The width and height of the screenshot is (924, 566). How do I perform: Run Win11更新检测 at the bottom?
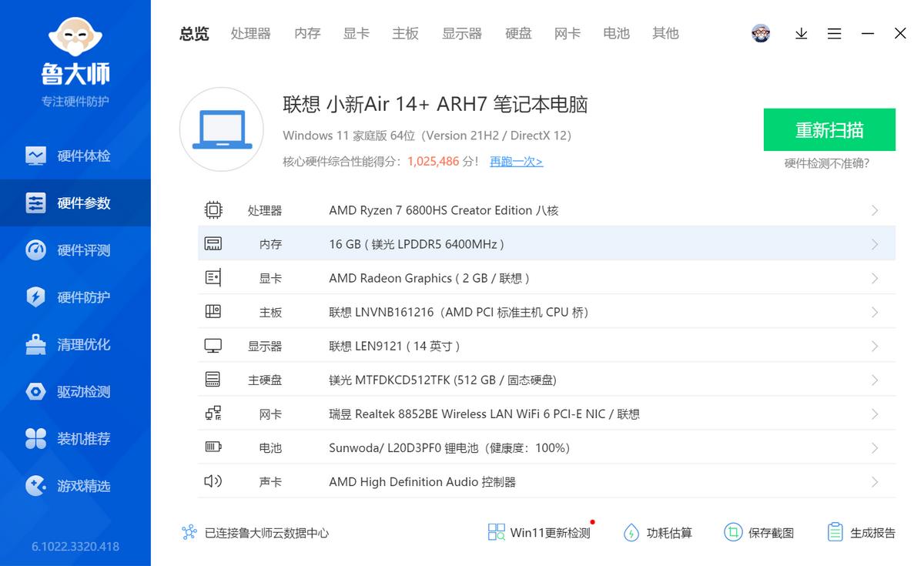click(539, 532)
